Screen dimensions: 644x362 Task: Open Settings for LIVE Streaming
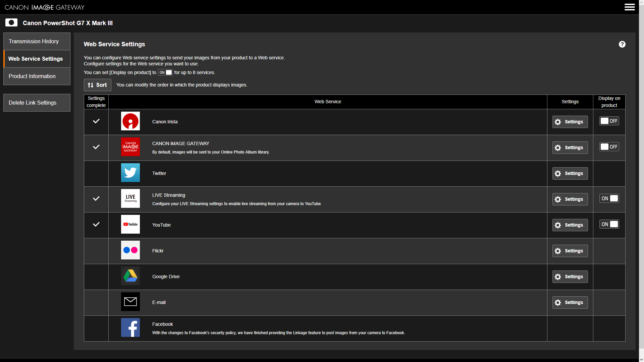(x=570, y=199)
